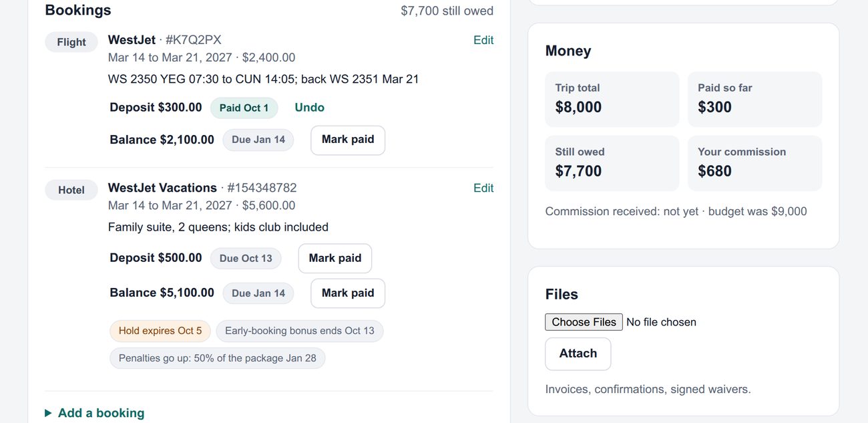Mark hotel deposit $500.00 as paid
Screen dimensions: 868x423
point(335,258)
